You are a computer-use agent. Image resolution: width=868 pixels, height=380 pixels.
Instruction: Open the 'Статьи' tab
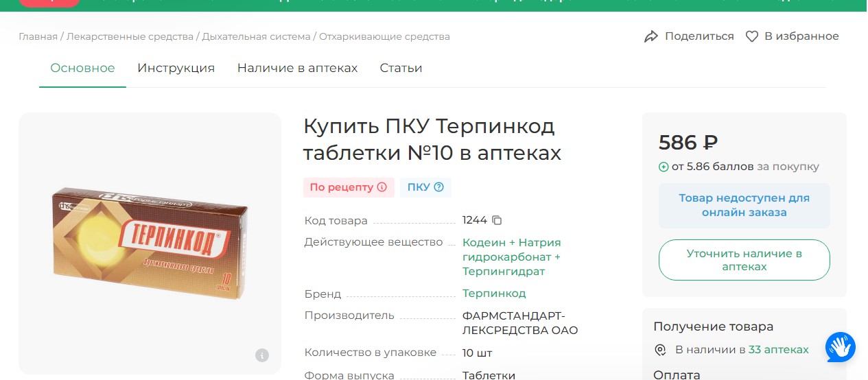[401, 68]
